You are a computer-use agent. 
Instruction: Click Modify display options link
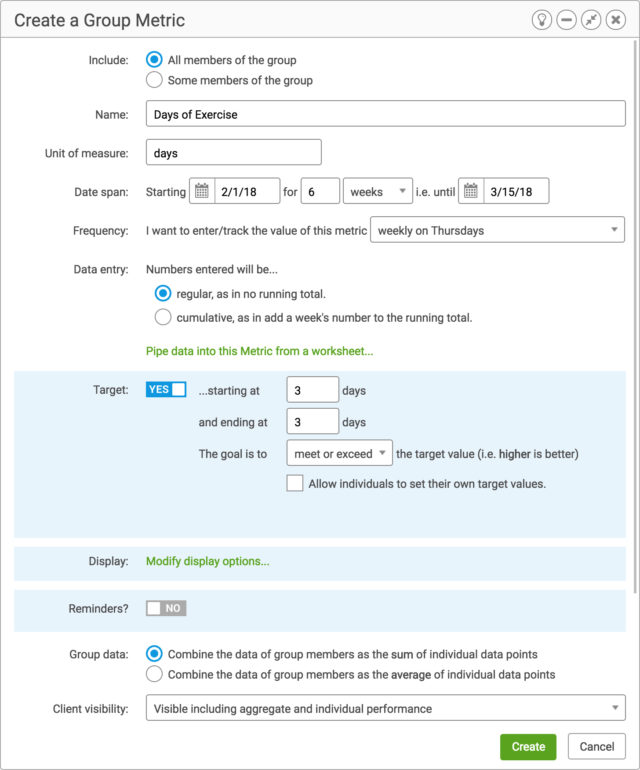(208, 561)
